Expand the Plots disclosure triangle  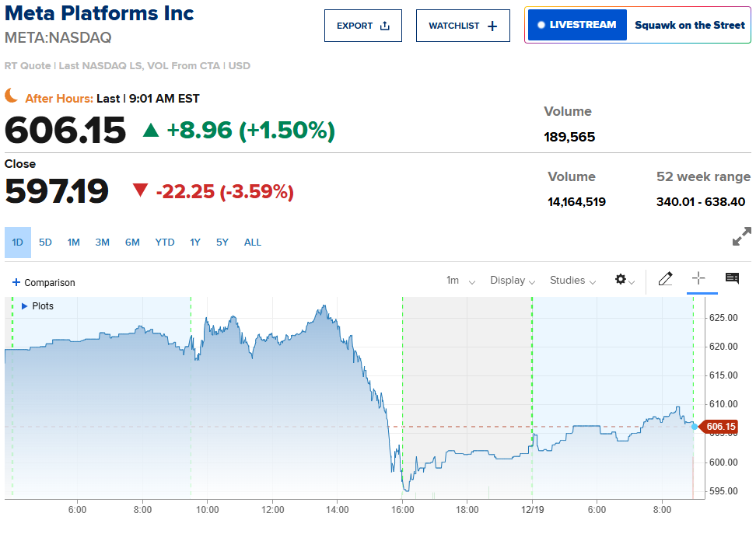click(x=24, y=306)
